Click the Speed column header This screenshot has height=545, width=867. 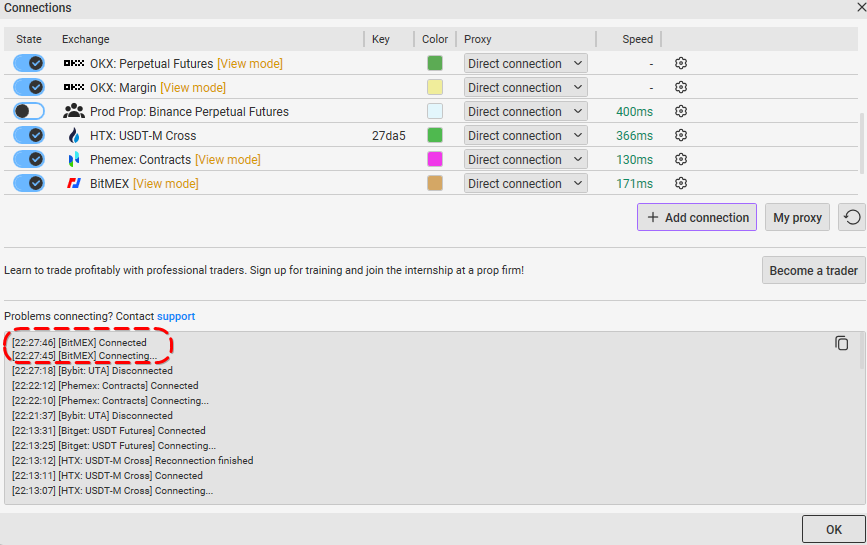click(x=637, y=39)
